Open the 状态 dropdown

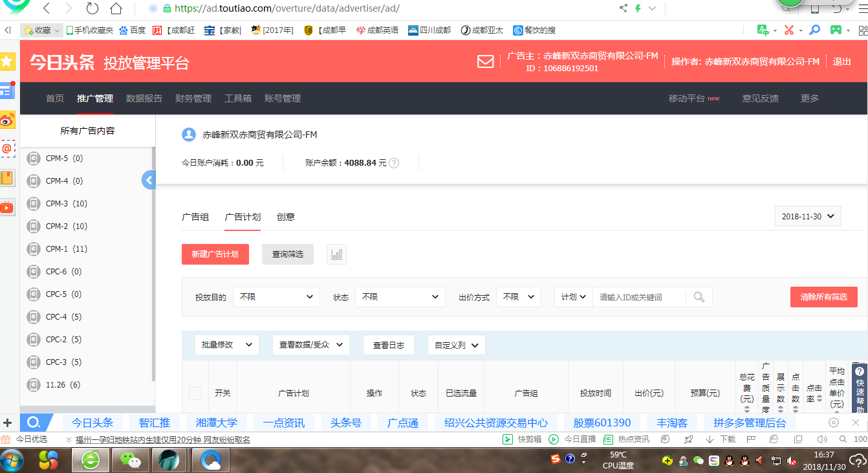coord(400,297)
